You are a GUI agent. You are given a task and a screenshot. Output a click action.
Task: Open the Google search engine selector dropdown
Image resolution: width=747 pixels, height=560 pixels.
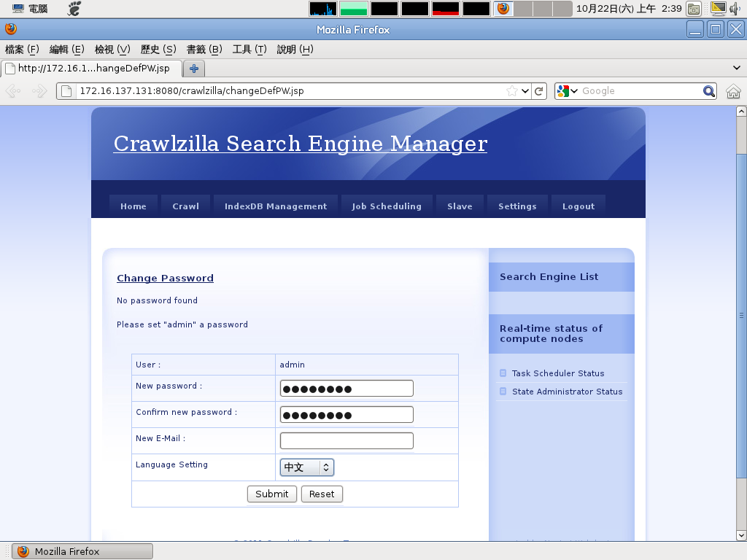click(x=568, y=91)
